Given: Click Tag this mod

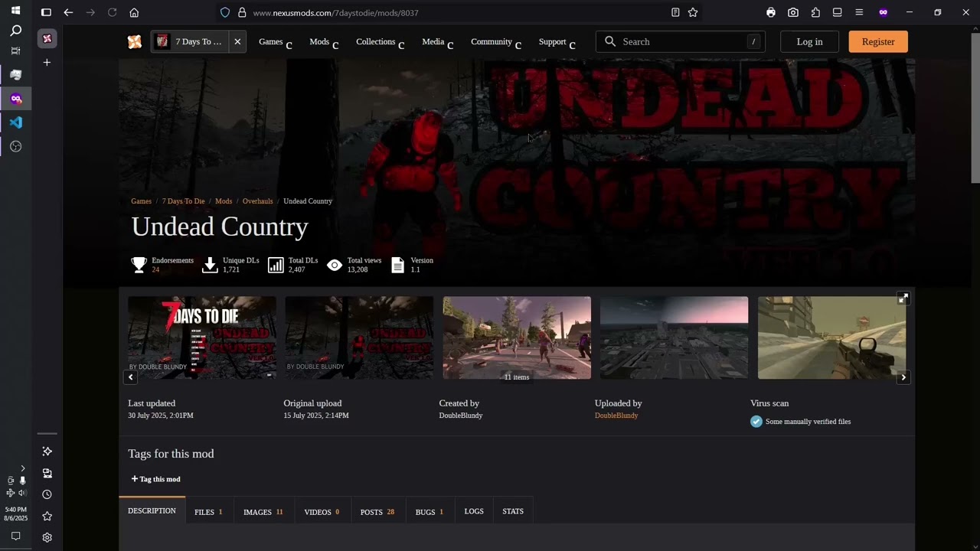Looking at the screenshot, I should point(155,479).
